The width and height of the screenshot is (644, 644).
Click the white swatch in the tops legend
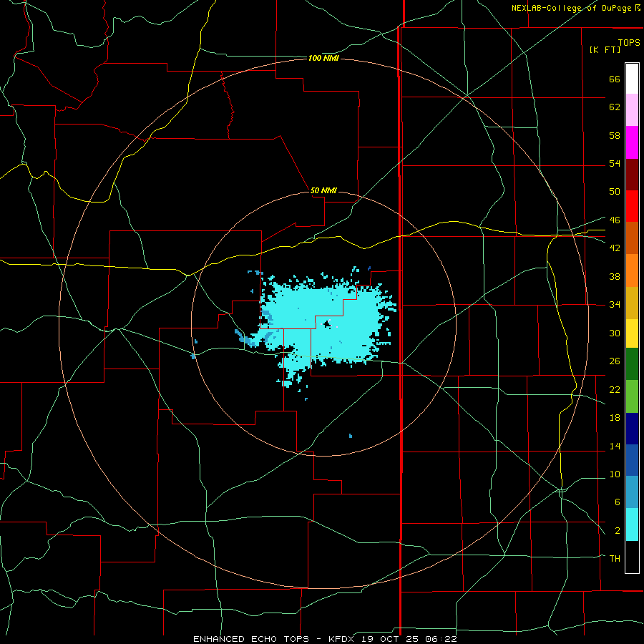point(632,79)
